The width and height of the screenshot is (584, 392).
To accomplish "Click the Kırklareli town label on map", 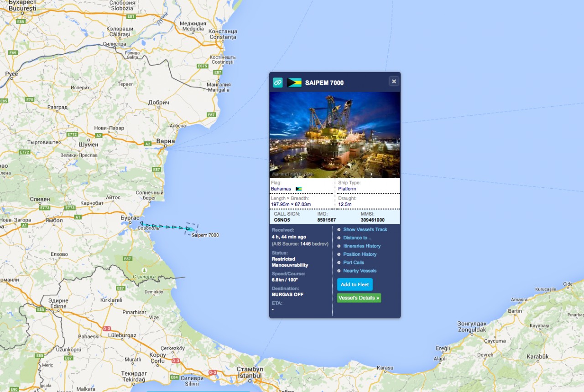I will 111,300.
